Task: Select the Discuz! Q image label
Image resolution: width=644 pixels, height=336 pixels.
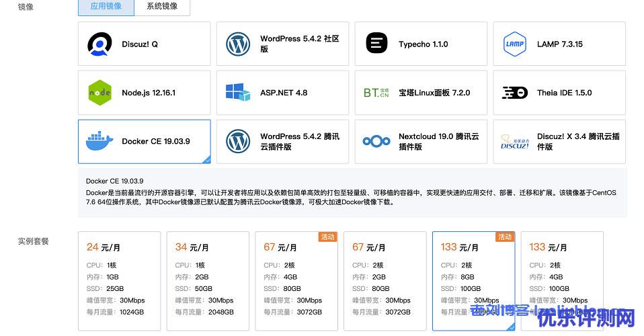Action: (x=140, y=44)
